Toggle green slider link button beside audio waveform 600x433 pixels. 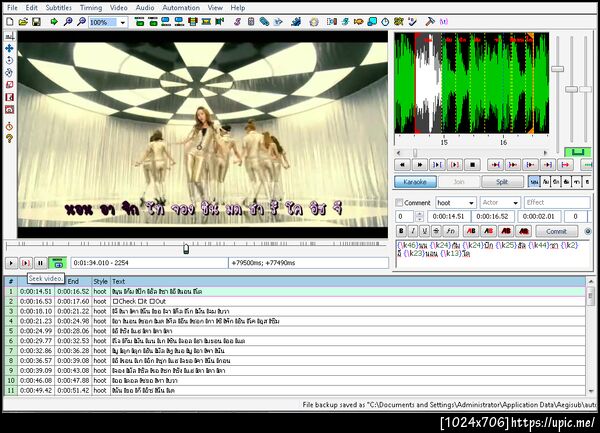[x=577, y=152]
